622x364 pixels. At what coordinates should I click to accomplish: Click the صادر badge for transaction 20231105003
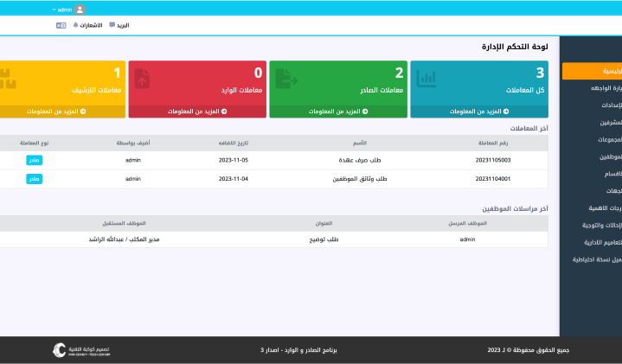pos(34,160)
